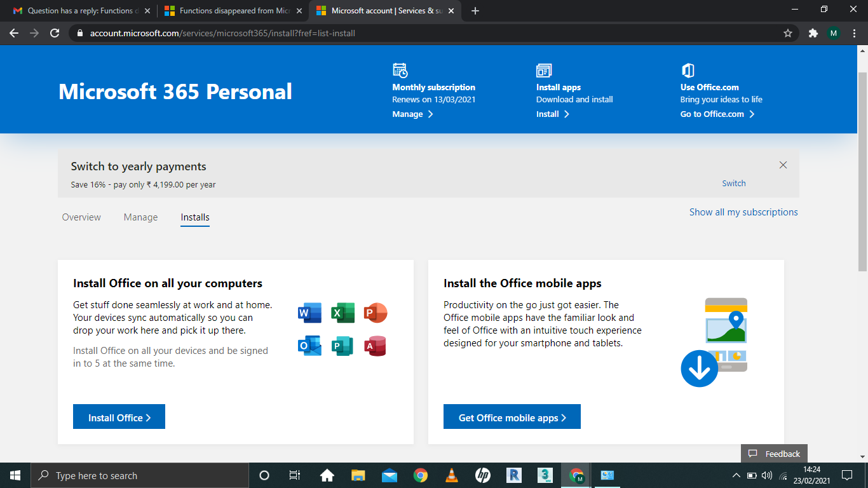
Task: Select the Microsoft account browser tab
Action: [x=385, y=11]
